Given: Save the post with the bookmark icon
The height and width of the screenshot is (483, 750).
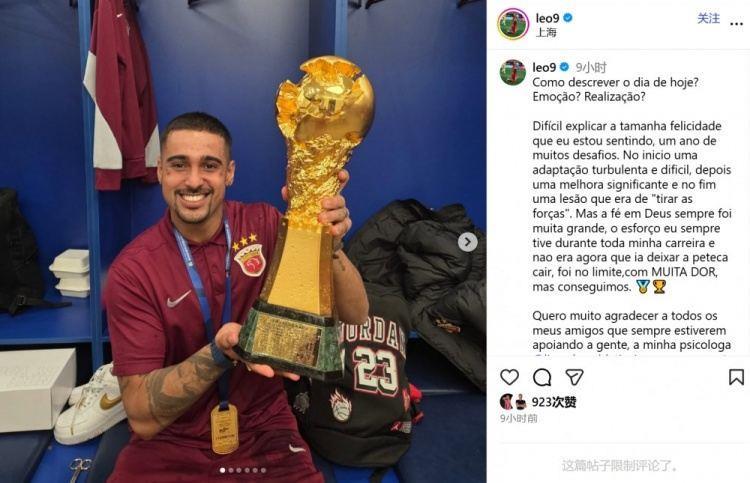Looking at the screenshot, I should coord(736,377).
